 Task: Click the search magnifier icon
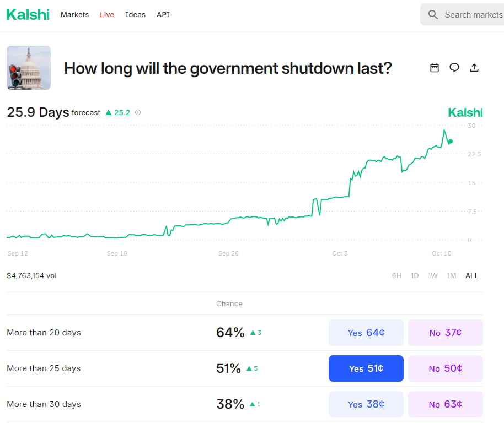pyautogui.click(x=433, y=15)
